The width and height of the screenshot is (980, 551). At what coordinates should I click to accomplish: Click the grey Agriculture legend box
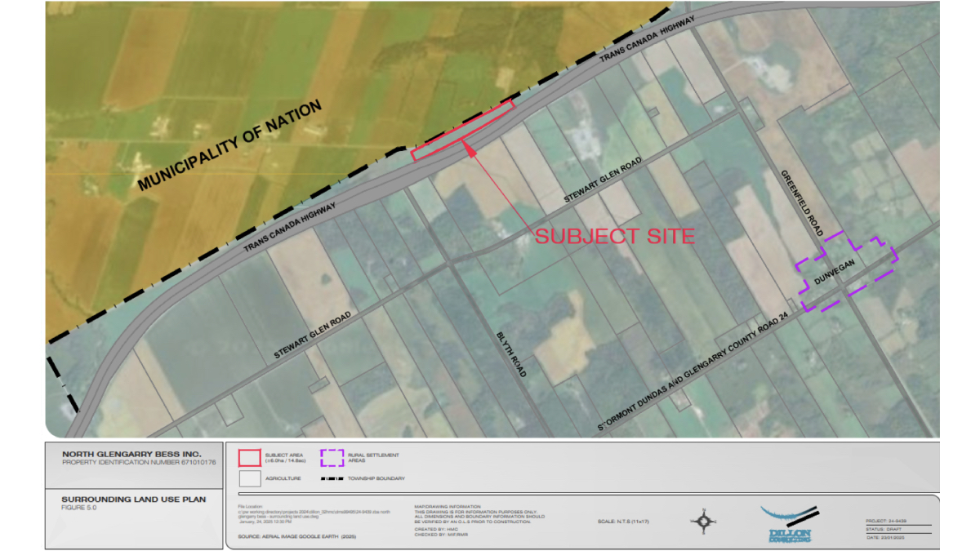[249, 479]
